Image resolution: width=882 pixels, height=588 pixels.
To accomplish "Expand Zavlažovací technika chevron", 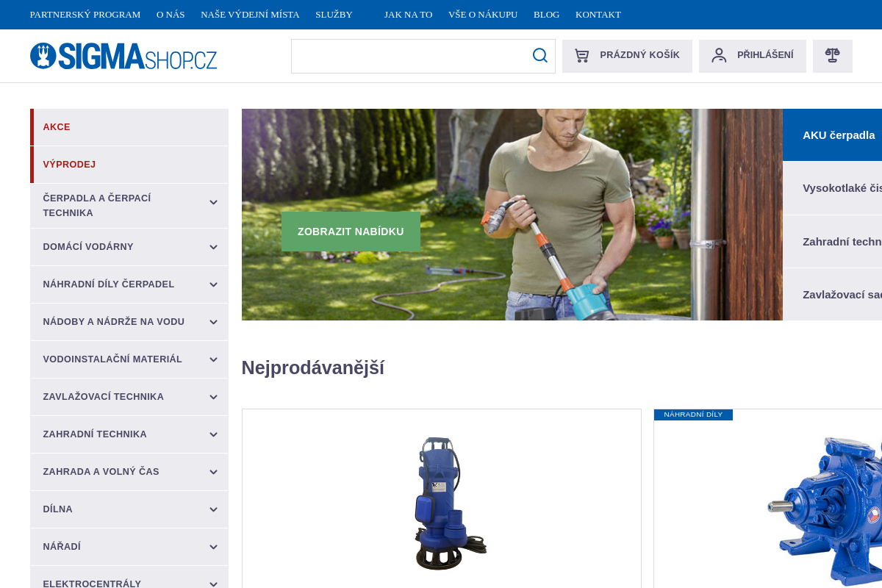I will 213,397.
